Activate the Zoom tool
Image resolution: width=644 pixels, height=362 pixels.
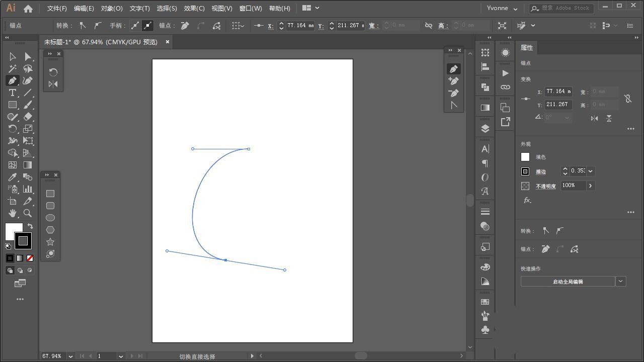tap(27, 213)
